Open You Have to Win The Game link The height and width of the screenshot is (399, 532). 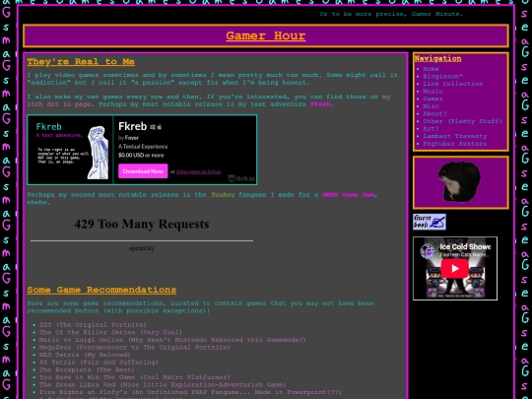point(135,377)
